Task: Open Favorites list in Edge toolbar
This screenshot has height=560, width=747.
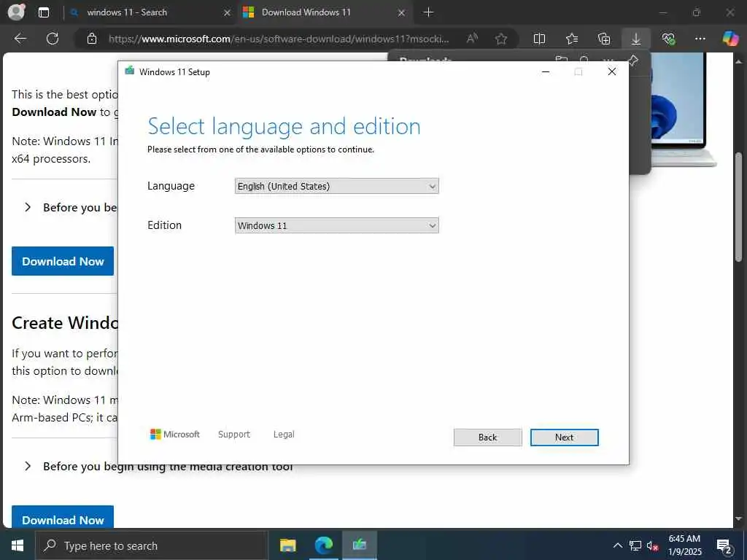Action: pyautogui.click(x=572, y=39)
